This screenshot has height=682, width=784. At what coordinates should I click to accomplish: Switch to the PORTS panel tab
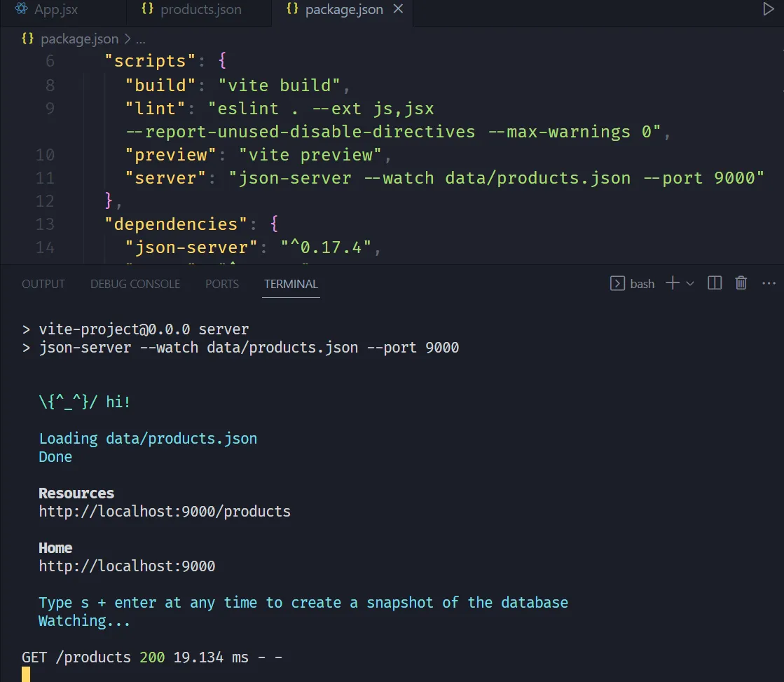pyautogui.click(x=222, y=284)
